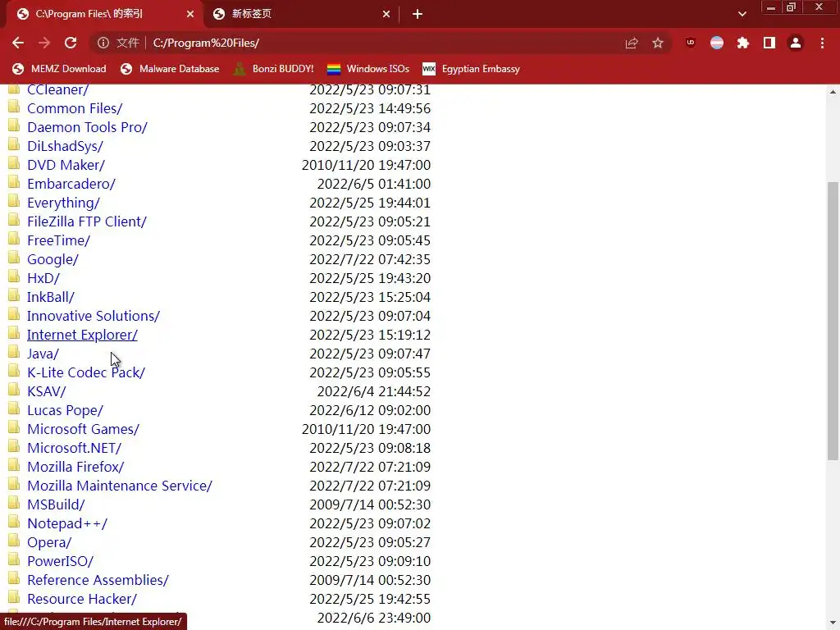Open a new tab with plus button
840x630 pixels.
[x=418, y=14]
